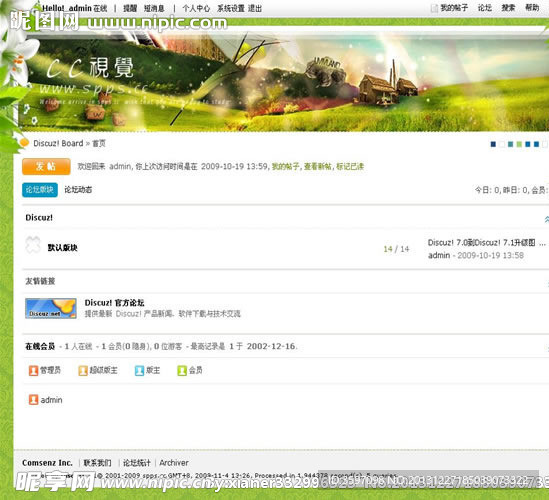
Task: Switch to the 论坛动态 tab
Action: tap(78, 190)
